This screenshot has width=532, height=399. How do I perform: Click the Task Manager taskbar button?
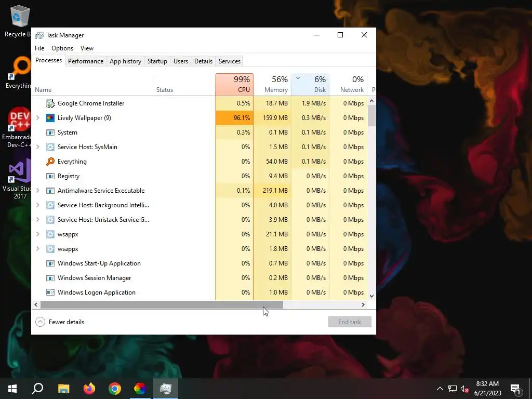tap(166, 389)
